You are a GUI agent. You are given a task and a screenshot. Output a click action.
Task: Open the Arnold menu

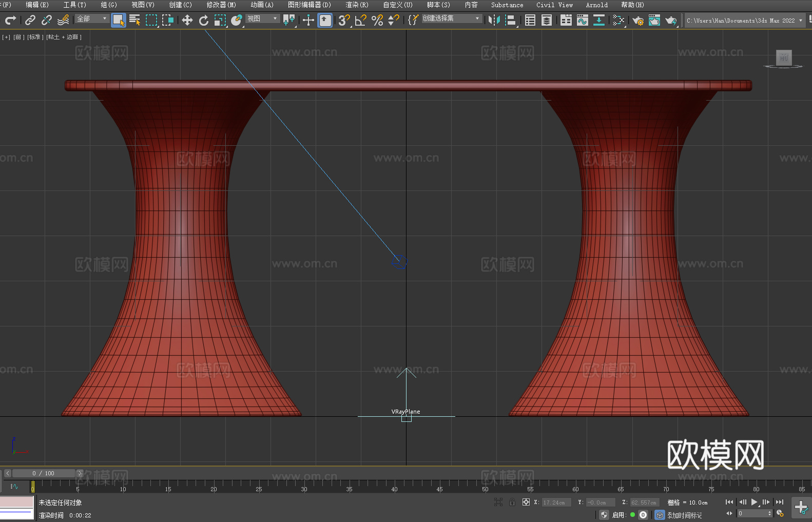pyautogui.click(x=596, y=5)
